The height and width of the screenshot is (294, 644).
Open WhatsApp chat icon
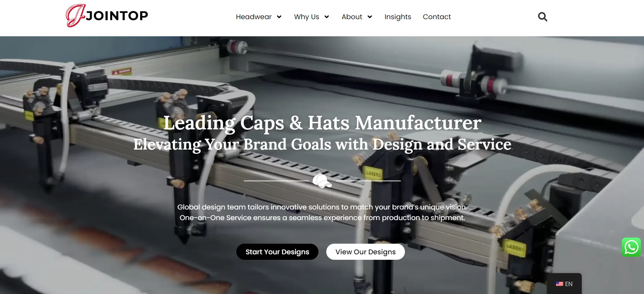click(x=631, y=247)
